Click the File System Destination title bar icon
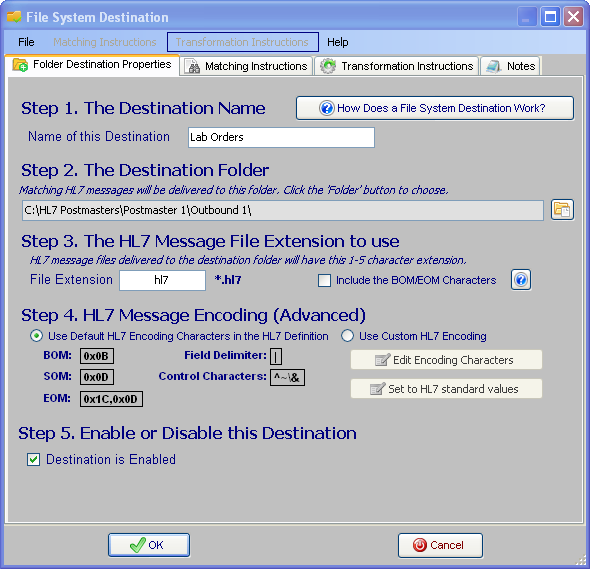Screen dimensions: 590x569 (14, 17)
